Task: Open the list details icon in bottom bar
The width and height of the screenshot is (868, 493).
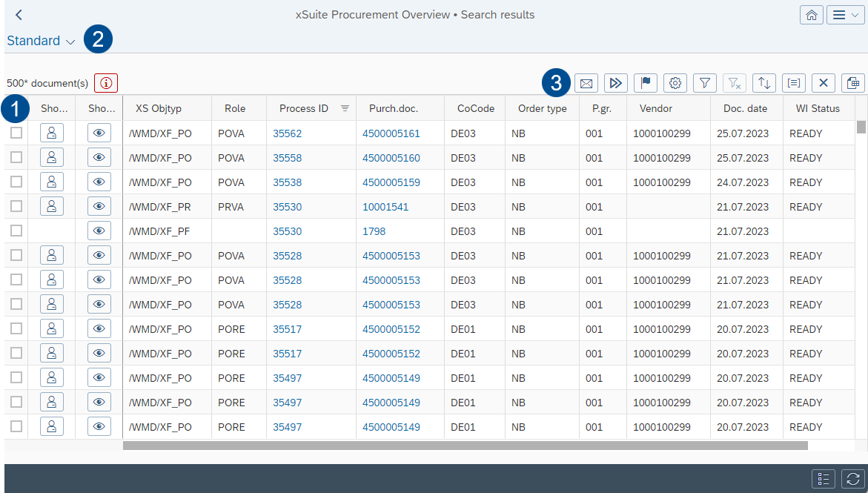Action: coord(823,479)
